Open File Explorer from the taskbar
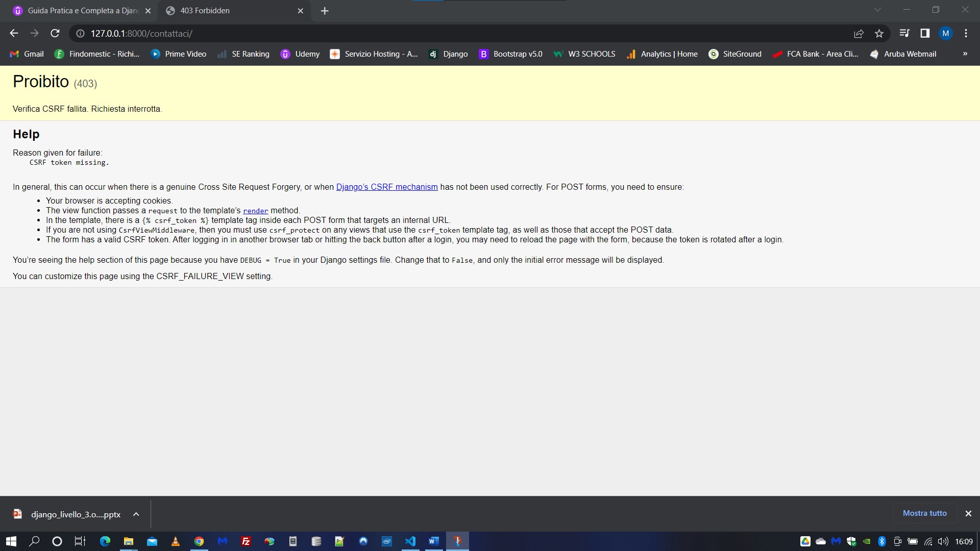This screenshot has height=551, width=980. [129, 541]
